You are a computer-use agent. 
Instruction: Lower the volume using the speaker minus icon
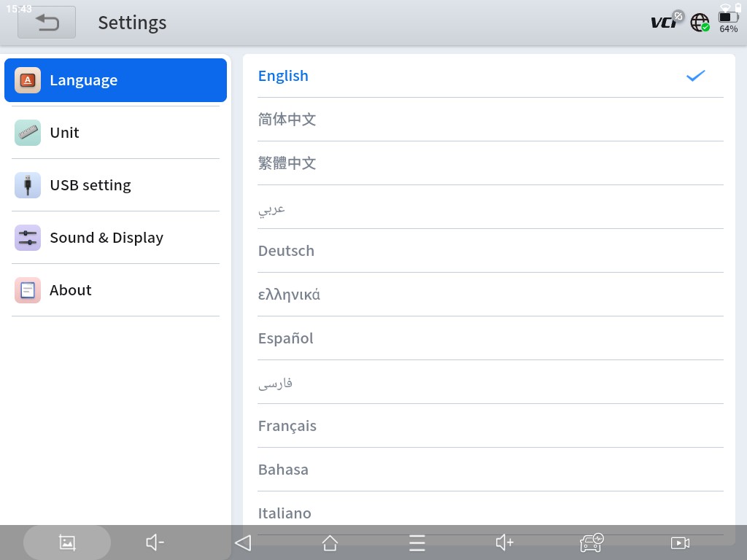(x=155, y=542)
